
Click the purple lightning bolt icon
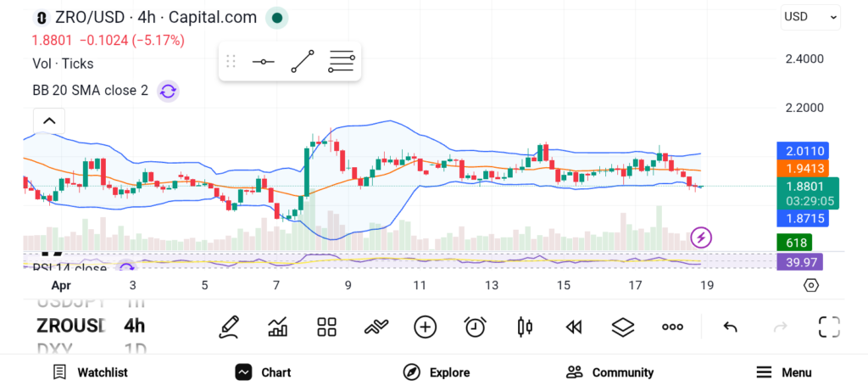(701, 237)
